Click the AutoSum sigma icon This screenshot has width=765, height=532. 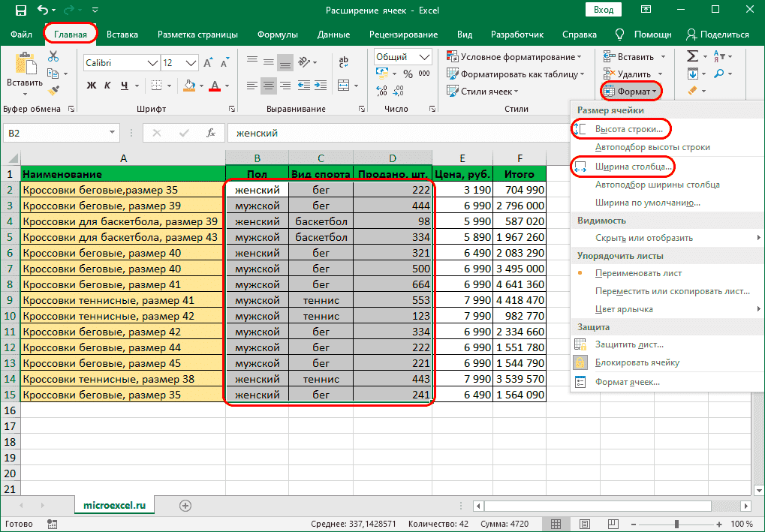692,56
